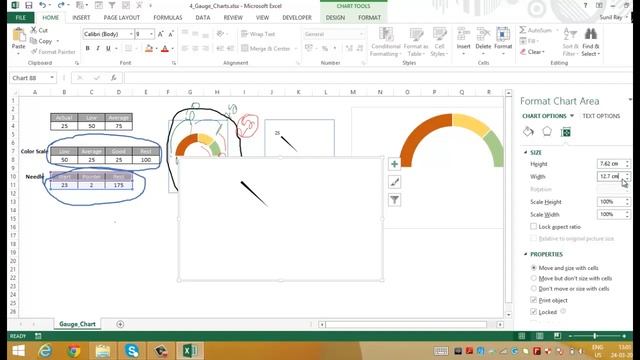Open the number format General dropdown
The width and height of the screenshot is (640, 360).
coord(361,34)
